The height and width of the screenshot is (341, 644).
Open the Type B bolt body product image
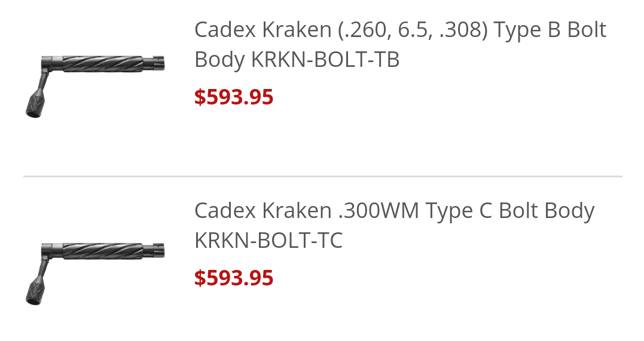95,86
